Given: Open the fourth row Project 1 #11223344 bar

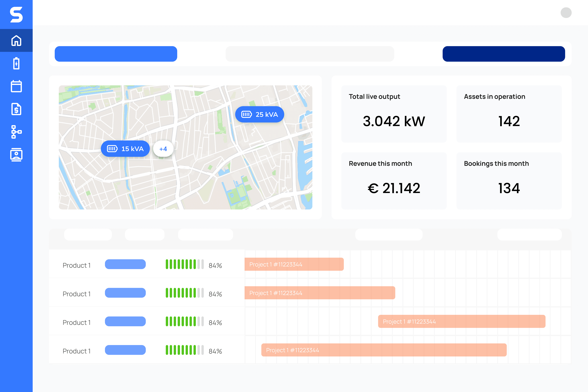Looking at the screenshot, I should (384, 350).
